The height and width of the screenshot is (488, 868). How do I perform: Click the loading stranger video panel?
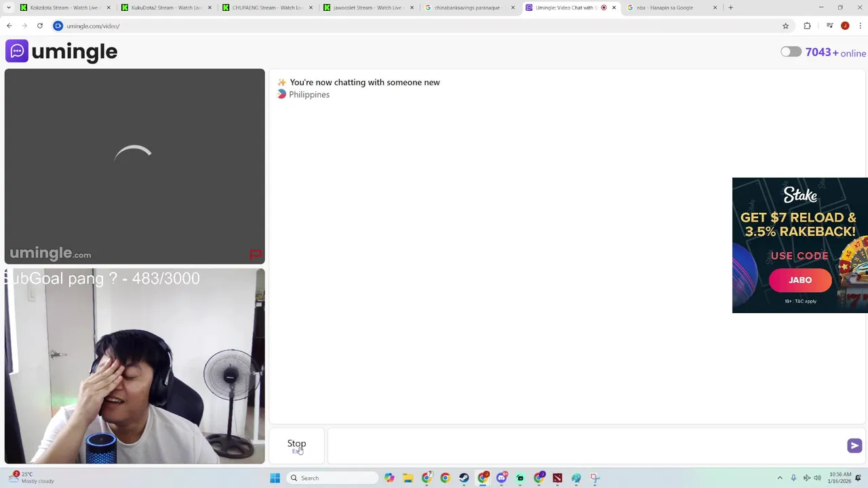134,166
